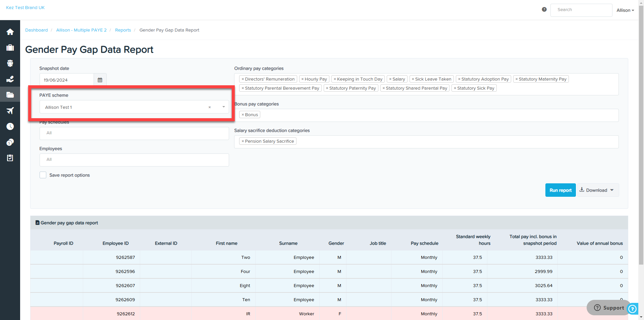Click the coins payroll icon in sidebar
The image size is (644, 320).
tap(10, 142)
